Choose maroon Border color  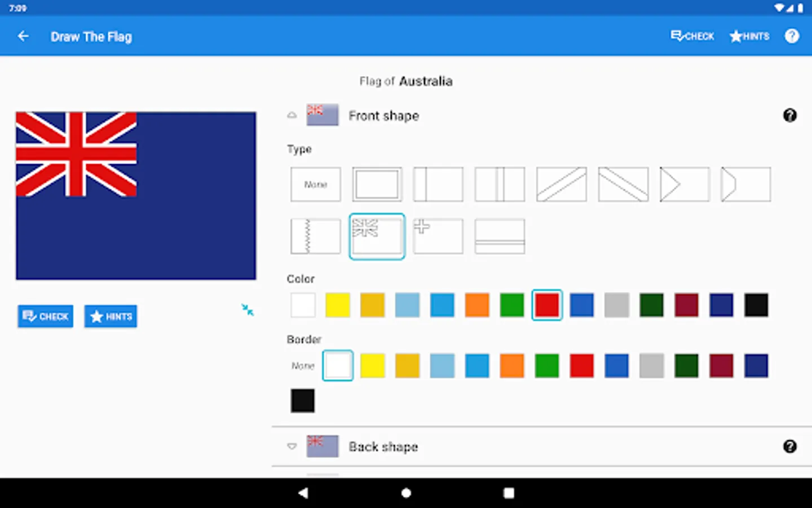[722, 366]
